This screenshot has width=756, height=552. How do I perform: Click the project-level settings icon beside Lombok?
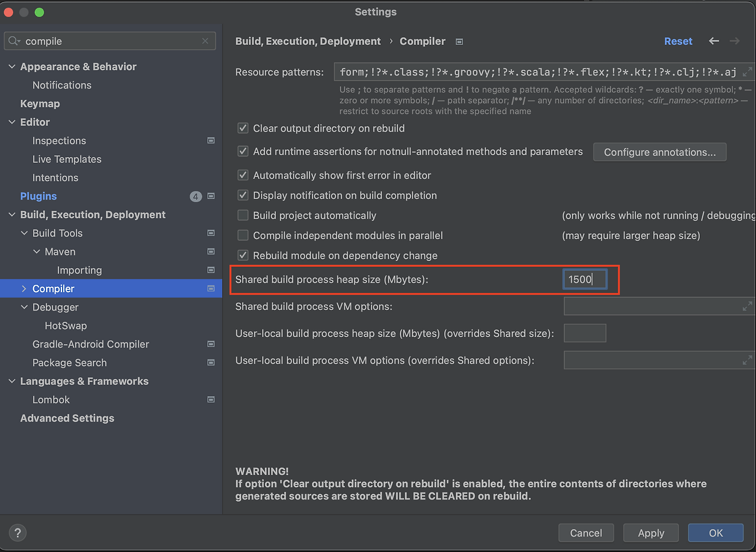coord(210,400)
